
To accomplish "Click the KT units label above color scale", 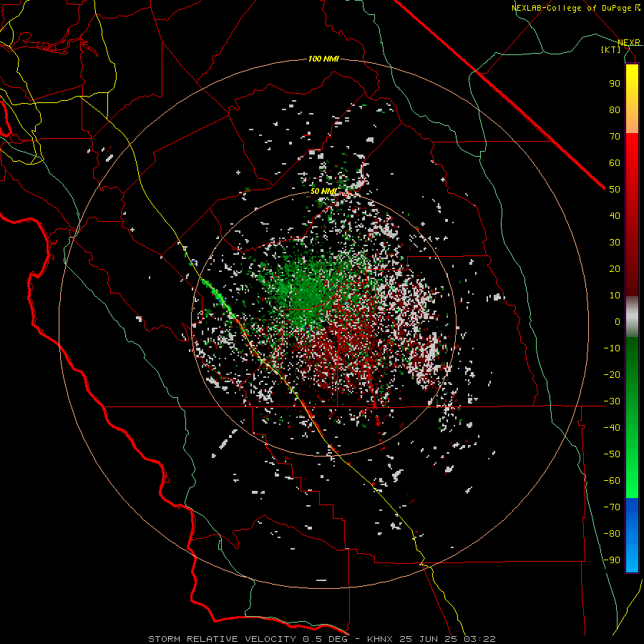I will pyautogui.click(x=611, y=49).
